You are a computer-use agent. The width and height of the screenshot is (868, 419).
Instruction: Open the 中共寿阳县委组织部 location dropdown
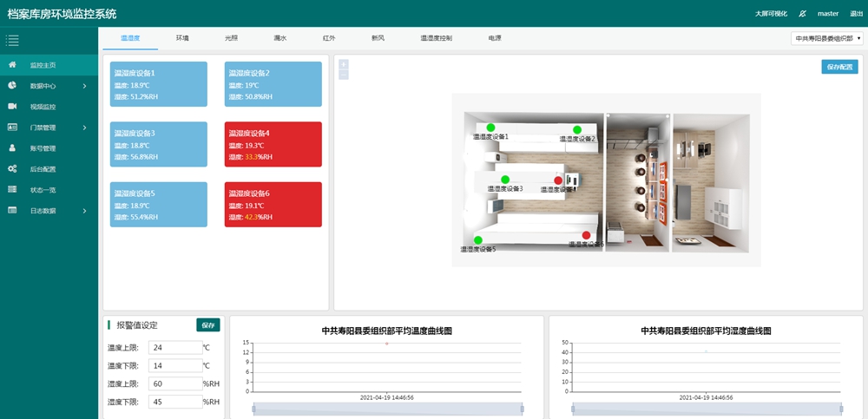click(x=826, y=39)
